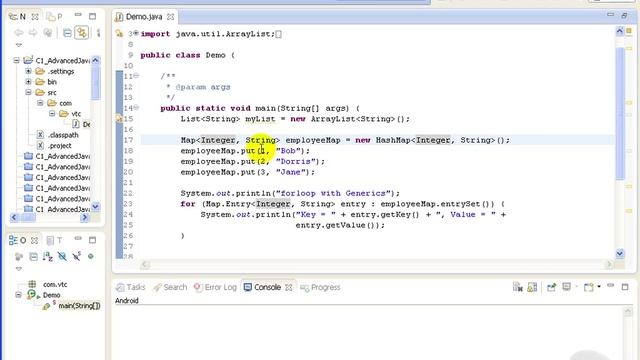Collapse all in the Outline view
The width and height of the screenshot is (640, 360).
tap(33, 256)
